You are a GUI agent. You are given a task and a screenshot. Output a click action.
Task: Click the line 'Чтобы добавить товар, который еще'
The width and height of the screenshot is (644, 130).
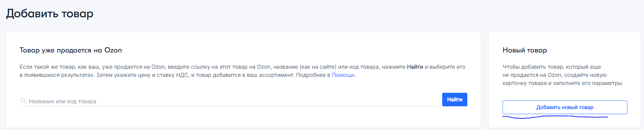[552, 67]
